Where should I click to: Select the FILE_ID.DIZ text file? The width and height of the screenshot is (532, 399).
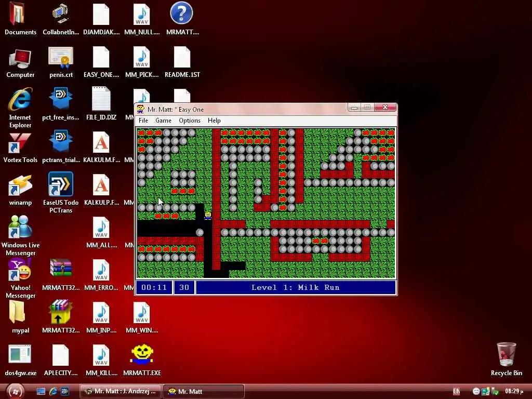point(101,104)
